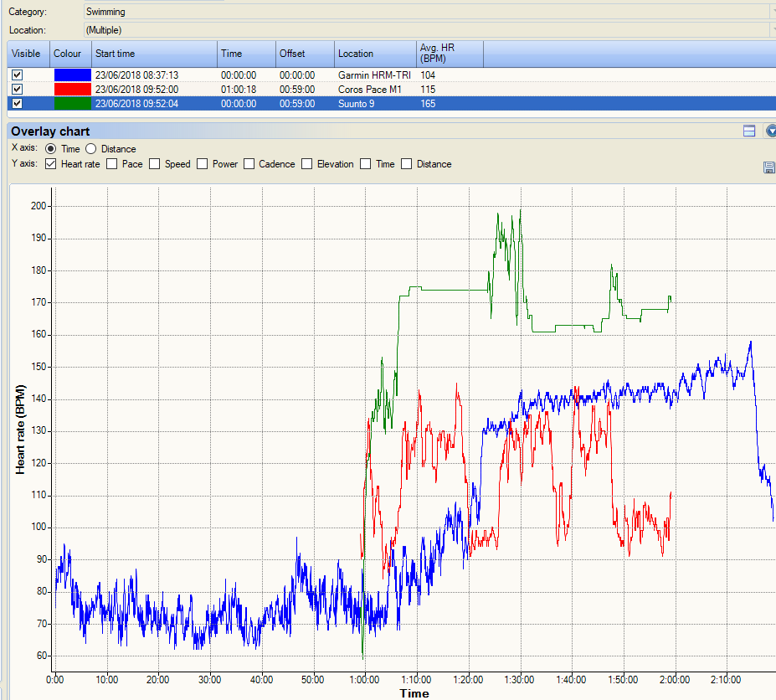Expand the Location dropdown showing (Multiple)

coord(771,30)
